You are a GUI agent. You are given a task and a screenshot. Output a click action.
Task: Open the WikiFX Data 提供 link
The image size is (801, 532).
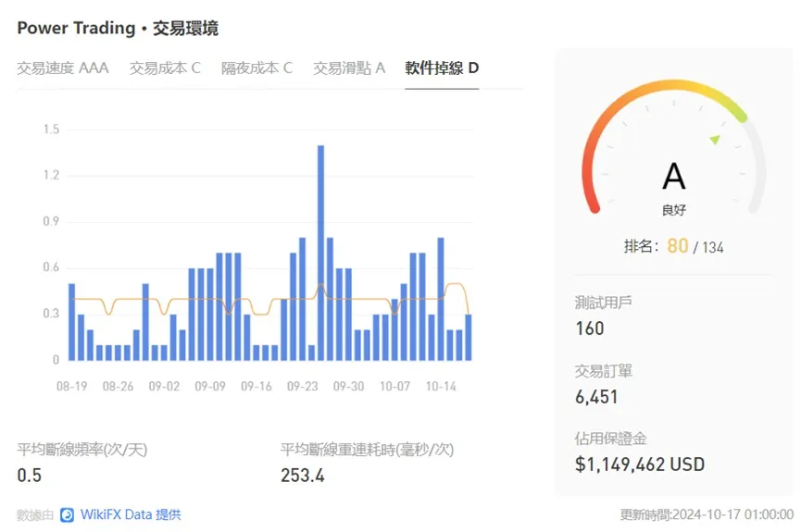pyautogui.click(x=131, y=514)
